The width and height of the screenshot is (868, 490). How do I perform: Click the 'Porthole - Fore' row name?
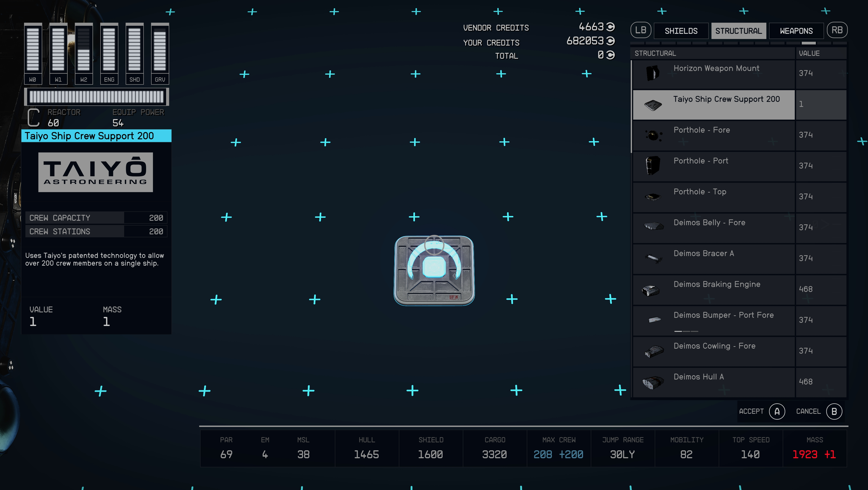coord(701,130)
